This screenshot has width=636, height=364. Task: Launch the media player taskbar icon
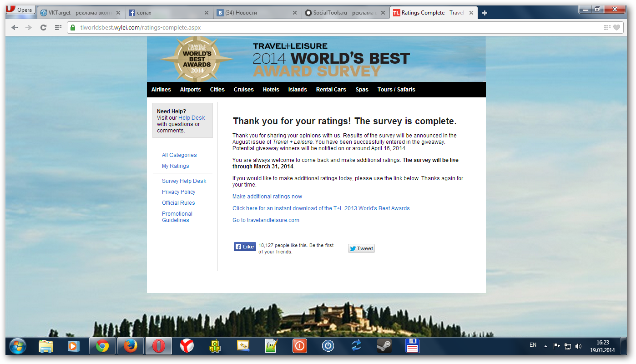pos(74,346)
